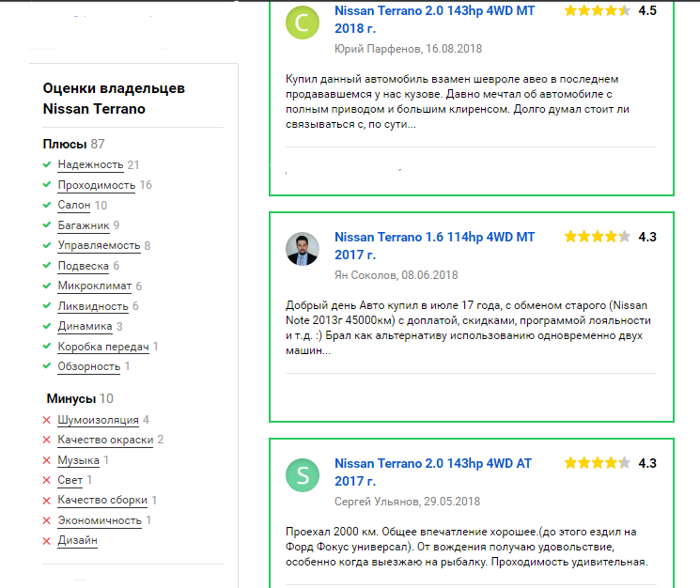Open review Nissan Terrano 2.0 143hp 4WD MT 2018
The height and width of the screenshot is (588, 700).
pyautogui.click(x=434, y=20)
